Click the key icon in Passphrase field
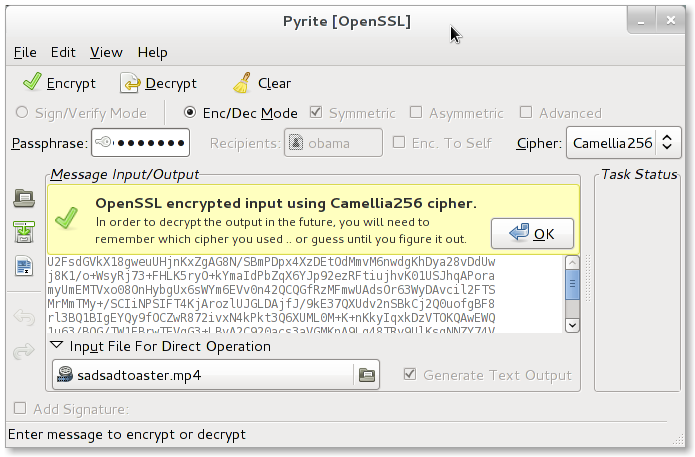 point(104,143)
